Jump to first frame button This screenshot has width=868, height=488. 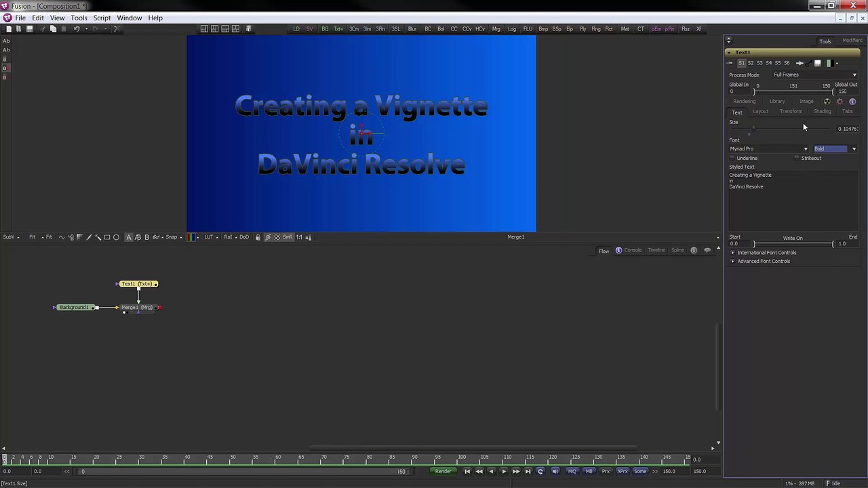point(467,471)
